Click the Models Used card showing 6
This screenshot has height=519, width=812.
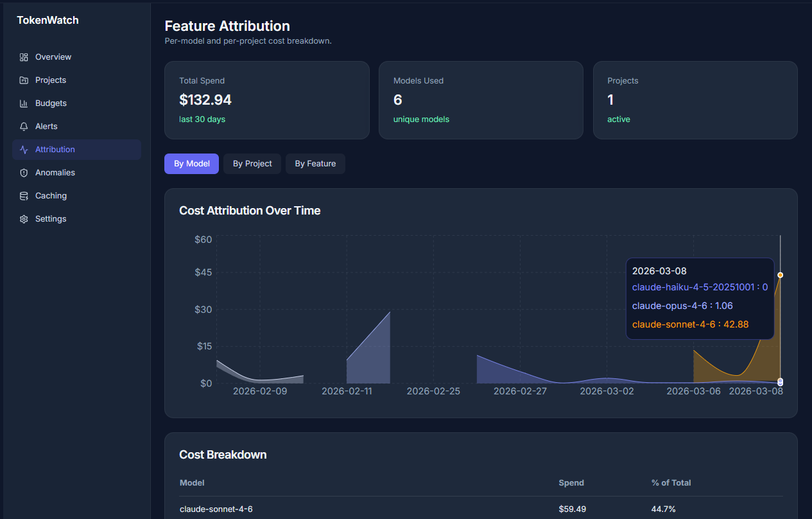481,100
